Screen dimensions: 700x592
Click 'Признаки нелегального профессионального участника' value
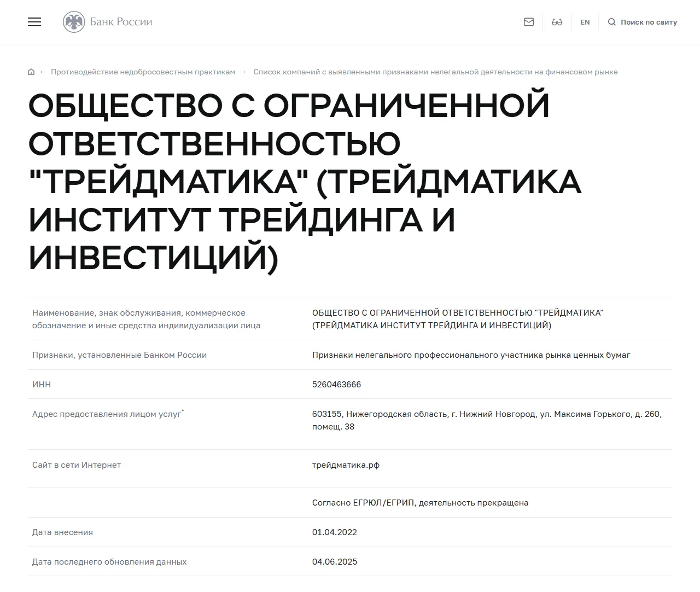[471, 355]
